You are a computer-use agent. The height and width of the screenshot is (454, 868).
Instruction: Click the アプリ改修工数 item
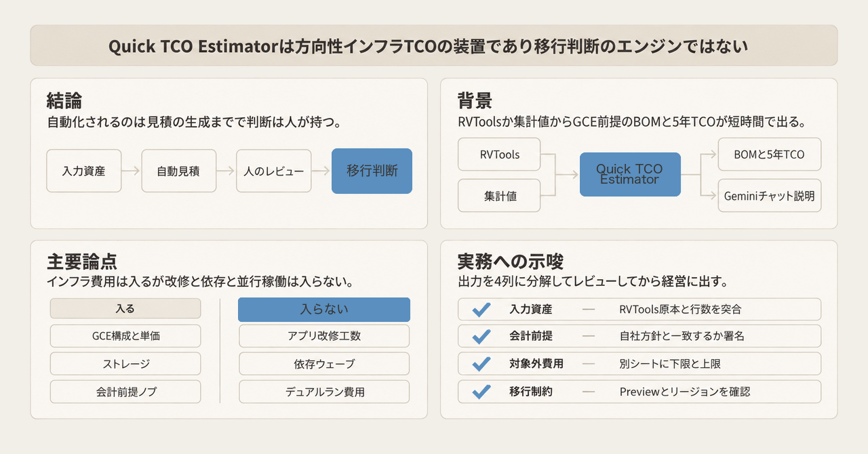click(x=324, y=336)
